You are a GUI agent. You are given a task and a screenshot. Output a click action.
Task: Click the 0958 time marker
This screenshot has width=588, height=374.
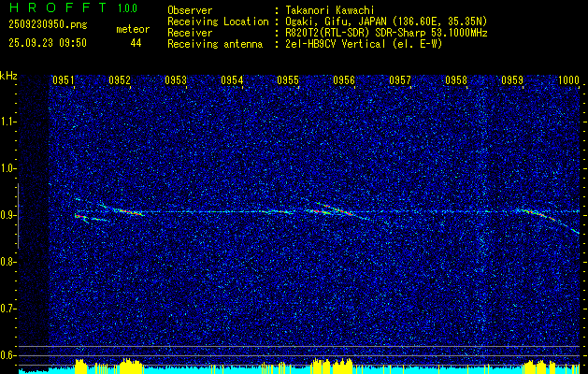click(x=456, y=80)
